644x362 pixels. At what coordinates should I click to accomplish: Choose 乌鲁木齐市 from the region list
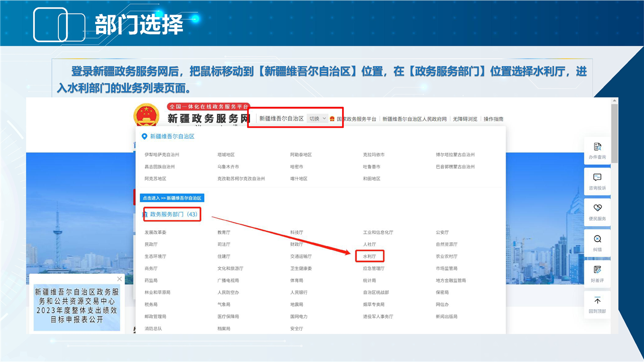pyautogui.click(x=228, y=167)
